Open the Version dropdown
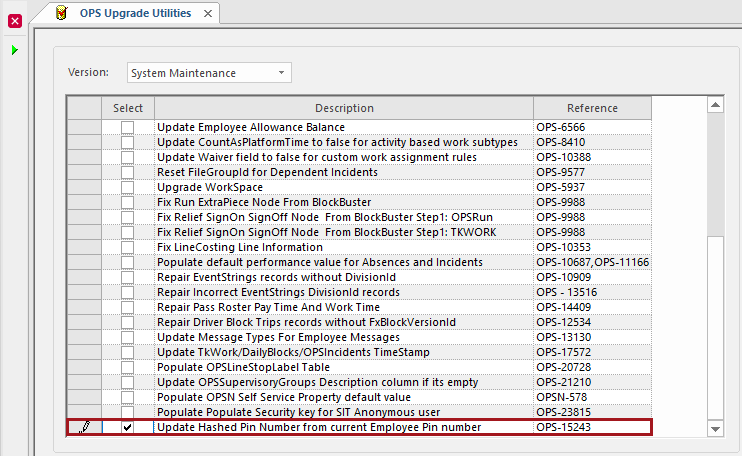This screenshot has width=742, height=456. (x=281, y=73)
